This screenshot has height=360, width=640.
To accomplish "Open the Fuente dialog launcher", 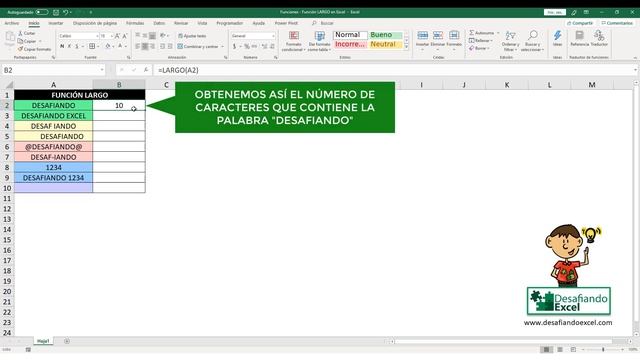I will 129,58.
